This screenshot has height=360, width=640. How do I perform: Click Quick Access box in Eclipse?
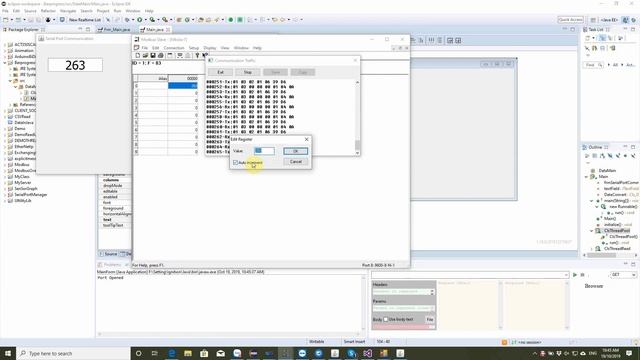[x=570, y=20]
